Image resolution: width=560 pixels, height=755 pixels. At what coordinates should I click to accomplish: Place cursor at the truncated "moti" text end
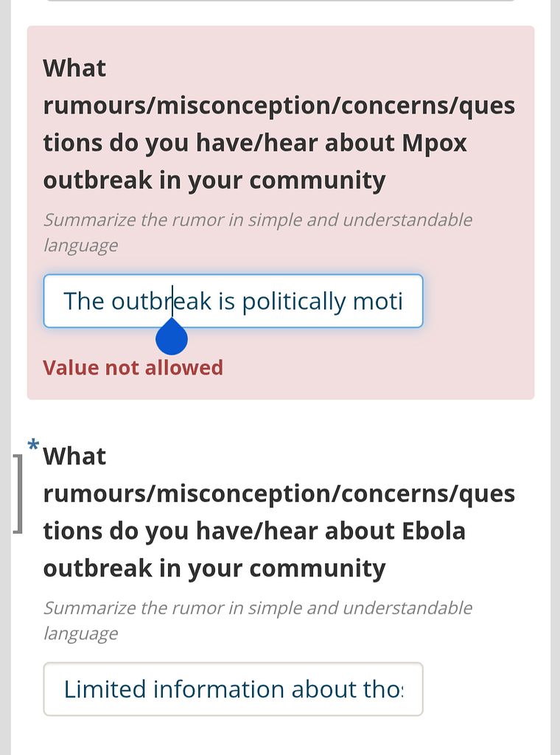point(402,302)
